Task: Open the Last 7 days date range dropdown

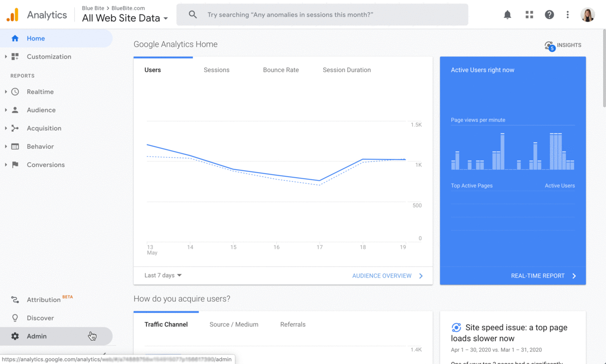Action: click(163, 276)
